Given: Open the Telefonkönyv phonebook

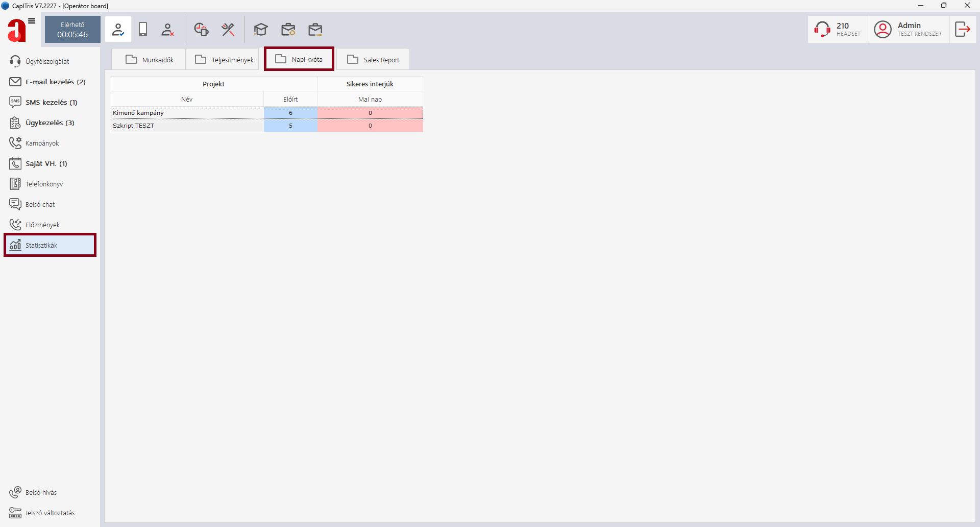Looking at the screenshot, I should tap(44, 184).
